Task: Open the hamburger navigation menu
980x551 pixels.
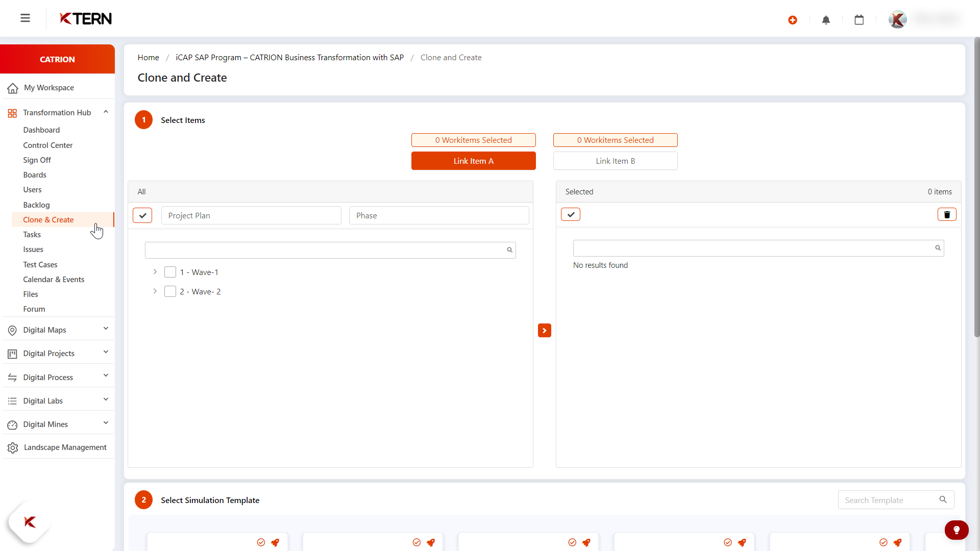Action: [25, 18]
